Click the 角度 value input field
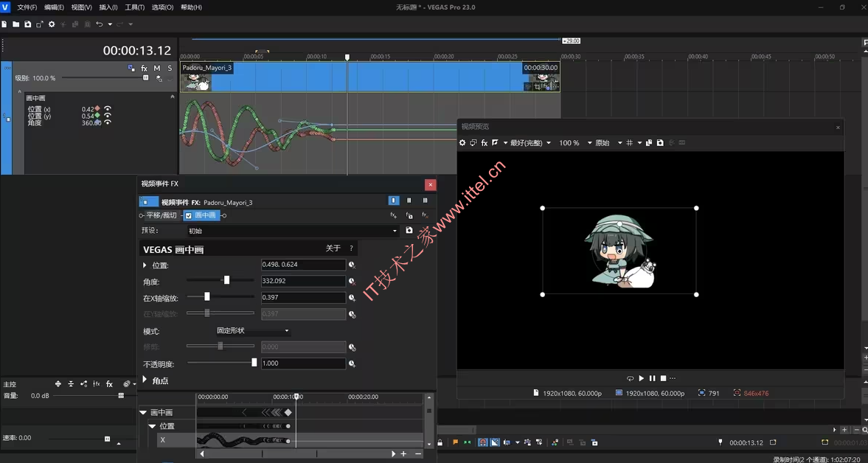 (x=302, y=281)
